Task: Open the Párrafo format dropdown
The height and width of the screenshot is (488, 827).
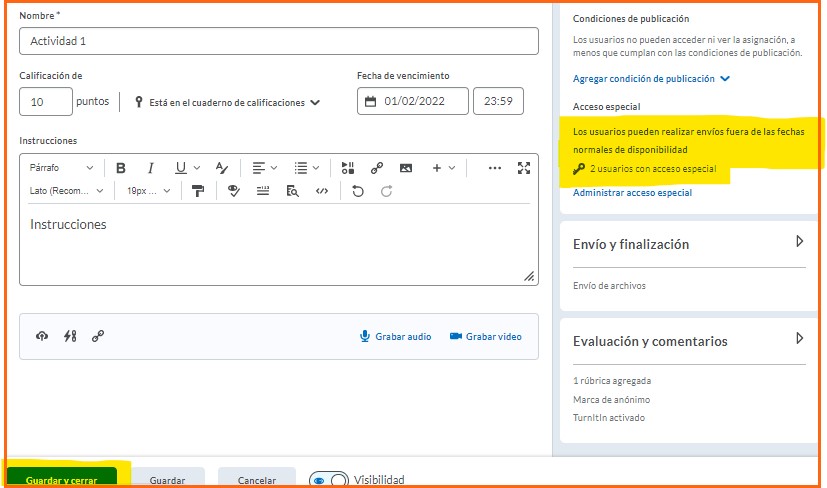Action: coord(61,168)
